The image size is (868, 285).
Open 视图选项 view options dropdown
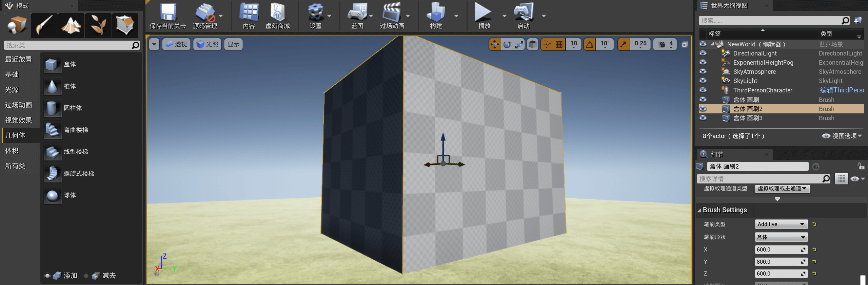[x=842, y=136]
